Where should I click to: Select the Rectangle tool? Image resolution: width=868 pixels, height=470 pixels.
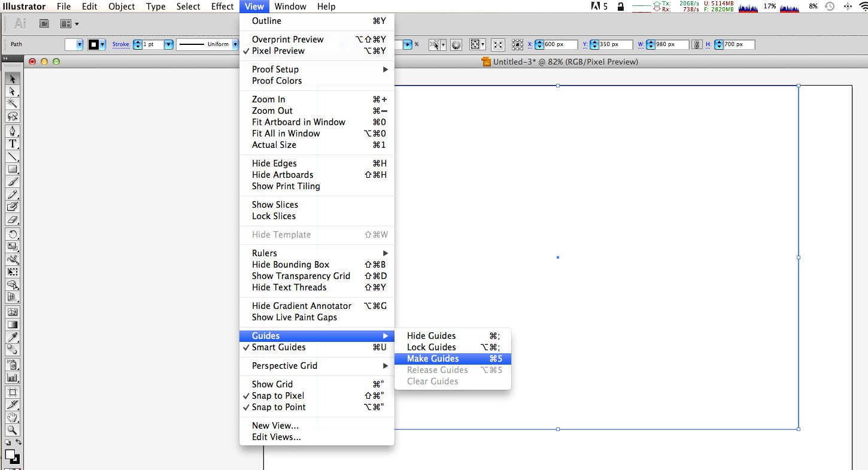pyautogui.click(x=13, y=169)
